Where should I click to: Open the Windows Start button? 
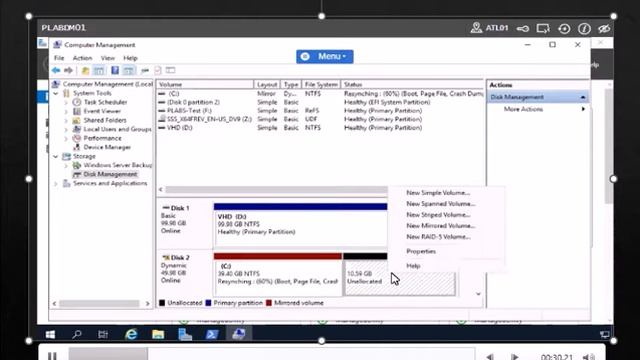tap(50, 335)
